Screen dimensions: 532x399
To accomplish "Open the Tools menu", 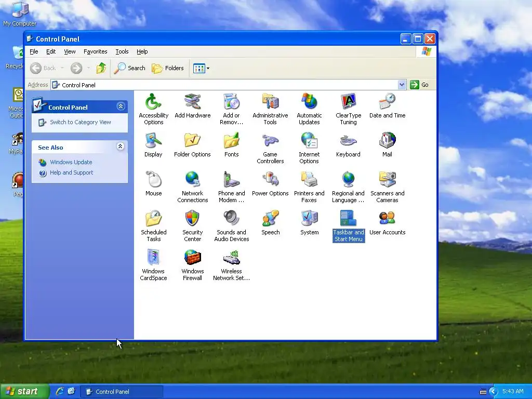I will click(122, 51).
